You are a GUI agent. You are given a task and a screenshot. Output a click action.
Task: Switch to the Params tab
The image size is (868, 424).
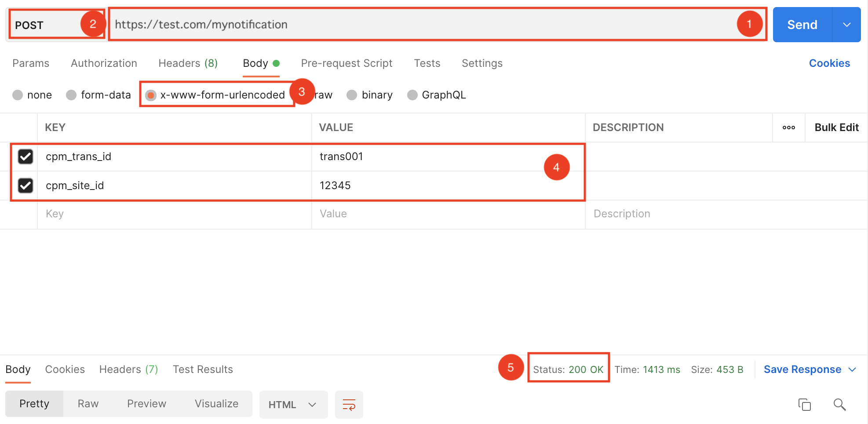point(31,63)
